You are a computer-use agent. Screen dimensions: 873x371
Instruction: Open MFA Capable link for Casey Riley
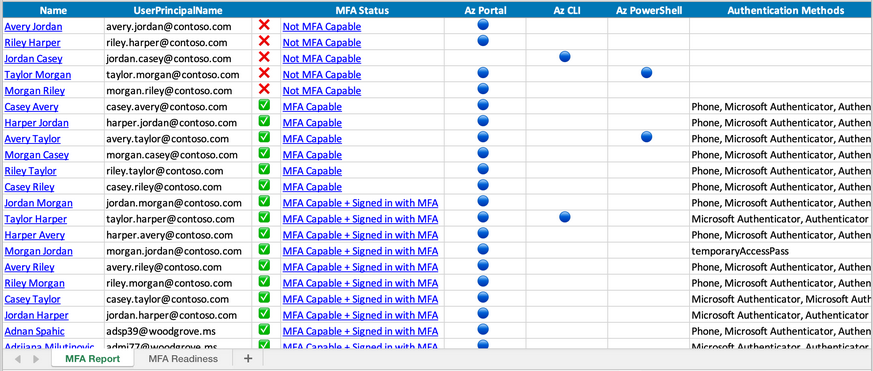click(312, 187)
